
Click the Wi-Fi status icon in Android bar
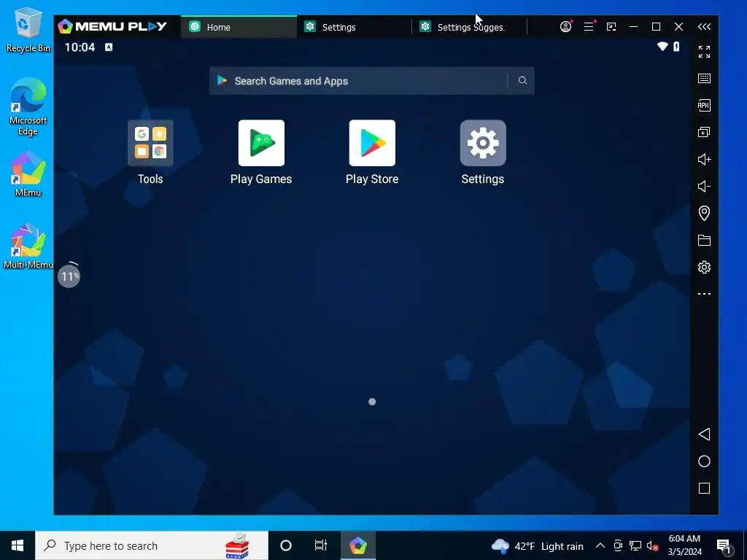click(x=662, y=46)
